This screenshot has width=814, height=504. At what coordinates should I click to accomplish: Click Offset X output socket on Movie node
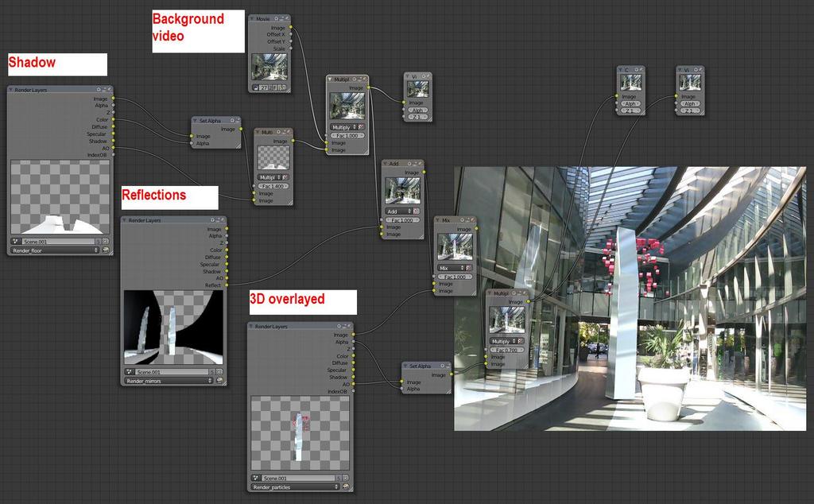(x=291, y=34)
